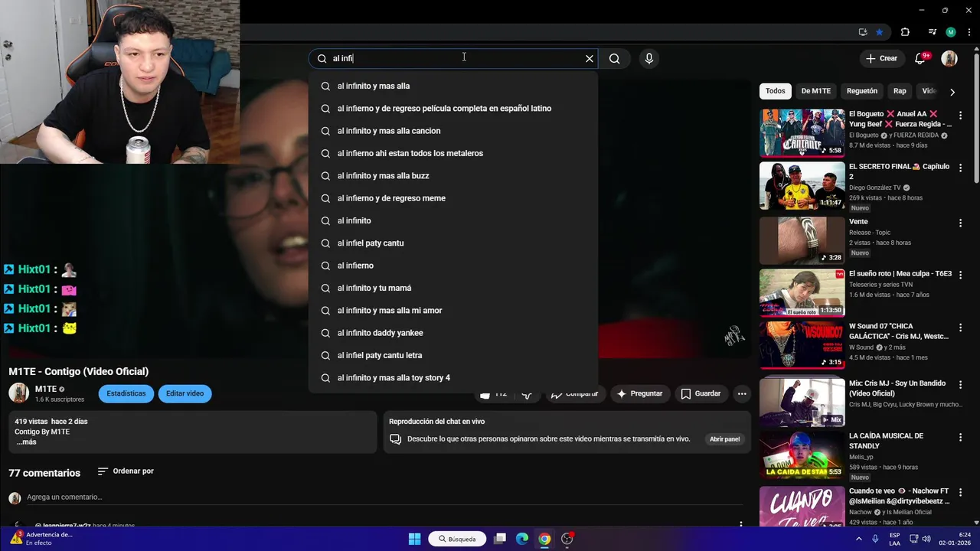Click the taskbar Búsqueda search box
This screenshot has height=551, width=980.
(457, 539)
